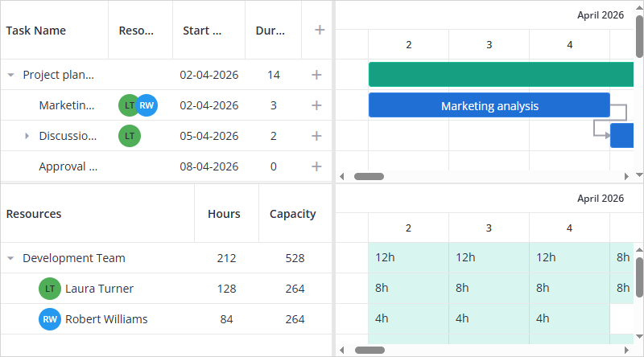
Task: Click Robert Williams hours value 84
Action: click(x=226, y=319)
